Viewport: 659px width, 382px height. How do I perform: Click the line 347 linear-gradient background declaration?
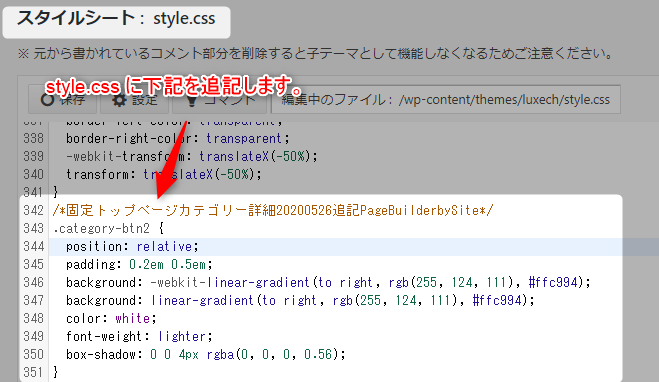(x=300, y=300)
